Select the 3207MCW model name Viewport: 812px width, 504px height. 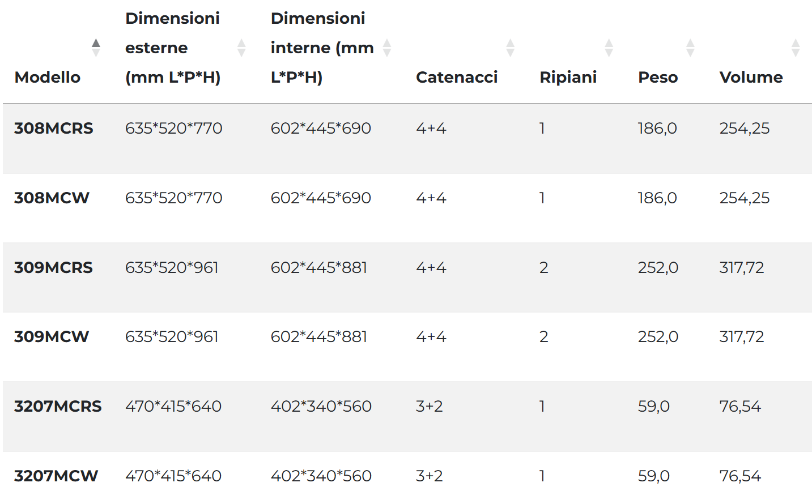point(56,476)
